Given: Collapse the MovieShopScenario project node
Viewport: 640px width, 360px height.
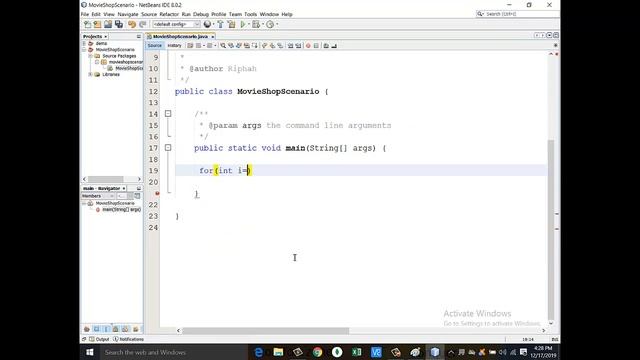Looking at the screenshot, I should point(84,49).
